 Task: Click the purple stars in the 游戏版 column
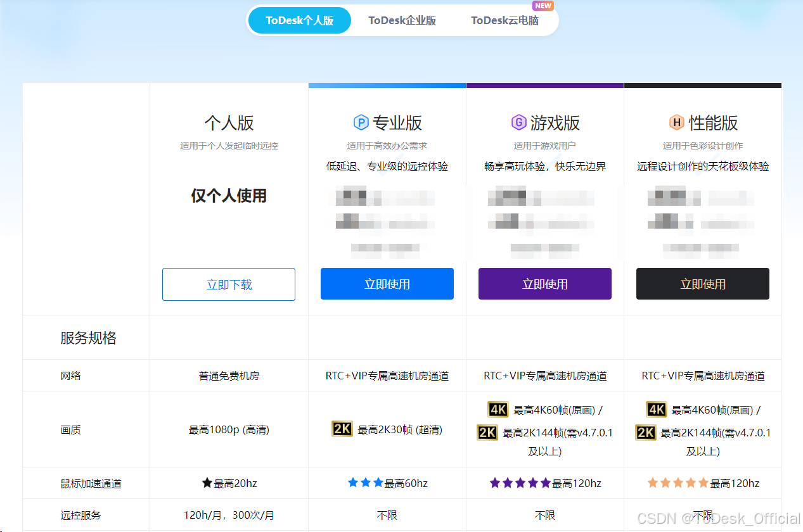pyautogui.click(x=520, y=483)
